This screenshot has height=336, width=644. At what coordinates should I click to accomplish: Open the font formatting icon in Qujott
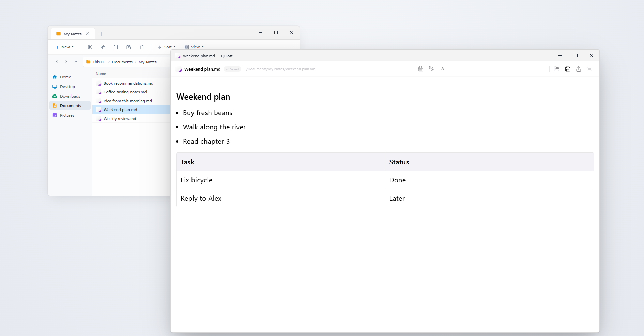[442, 69]
